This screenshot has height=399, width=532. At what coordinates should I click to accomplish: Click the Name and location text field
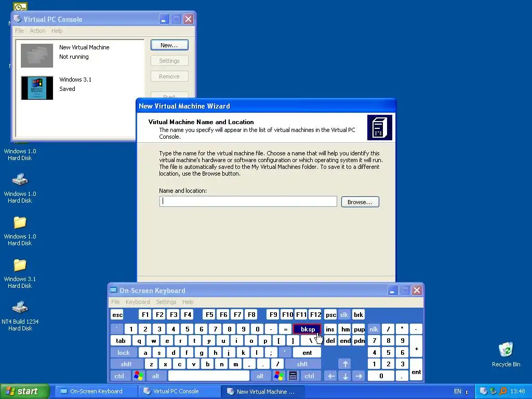click(x=248, y=201)
